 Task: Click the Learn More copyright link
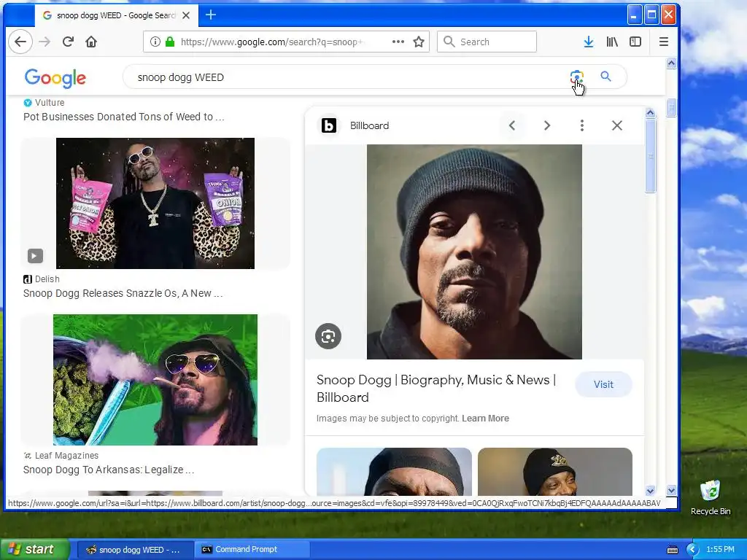point(485,418)
